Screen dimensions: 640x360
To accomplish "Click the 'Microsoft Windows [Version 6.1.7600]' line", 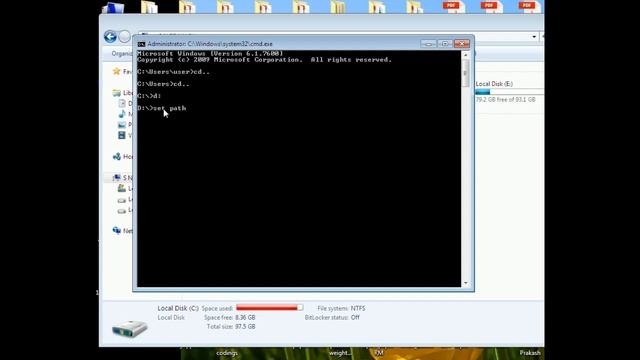I will click(x=210, y=53).
